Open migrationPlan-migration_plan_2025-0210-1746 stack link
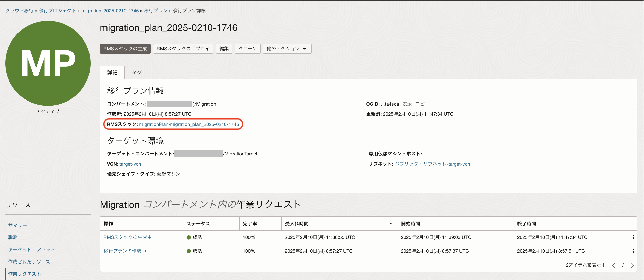 189,124
